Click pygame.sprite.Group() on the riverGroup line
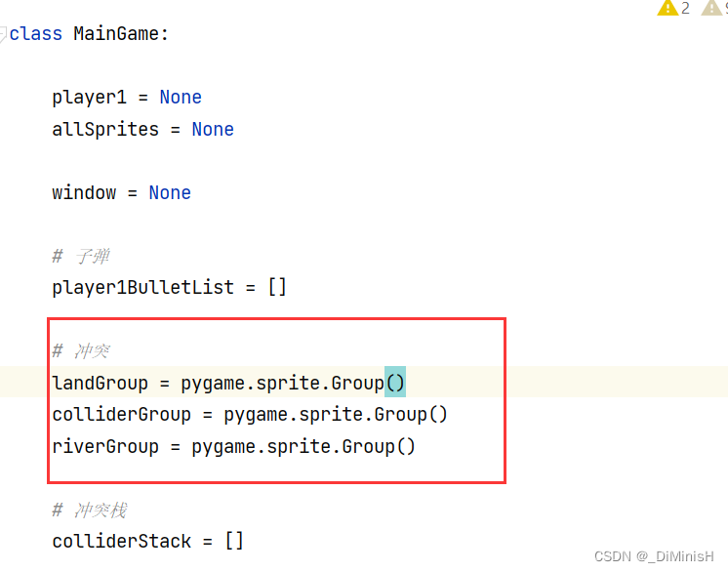This screenshot has width=728, height=572. click(x=303, y=447)
